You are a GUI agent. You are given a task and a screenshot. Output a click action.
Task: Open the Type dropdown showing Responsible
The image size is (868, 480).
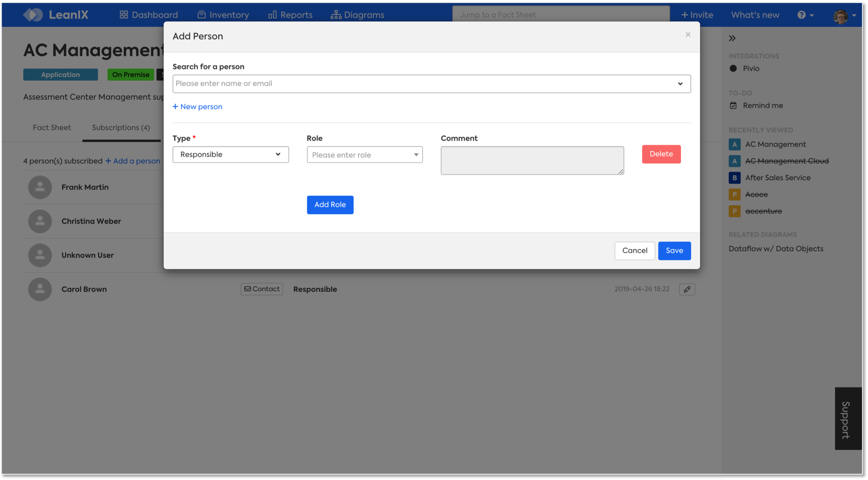231,154
